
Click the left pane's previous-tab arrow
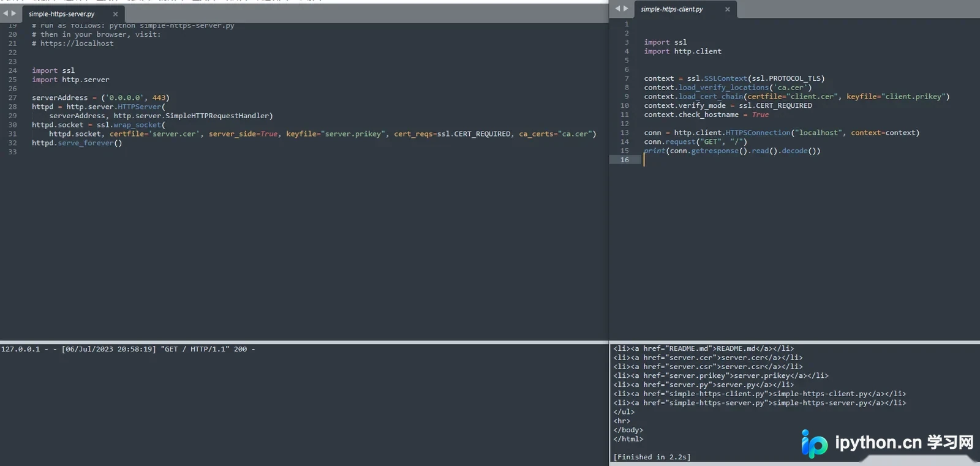coord(6,13)
